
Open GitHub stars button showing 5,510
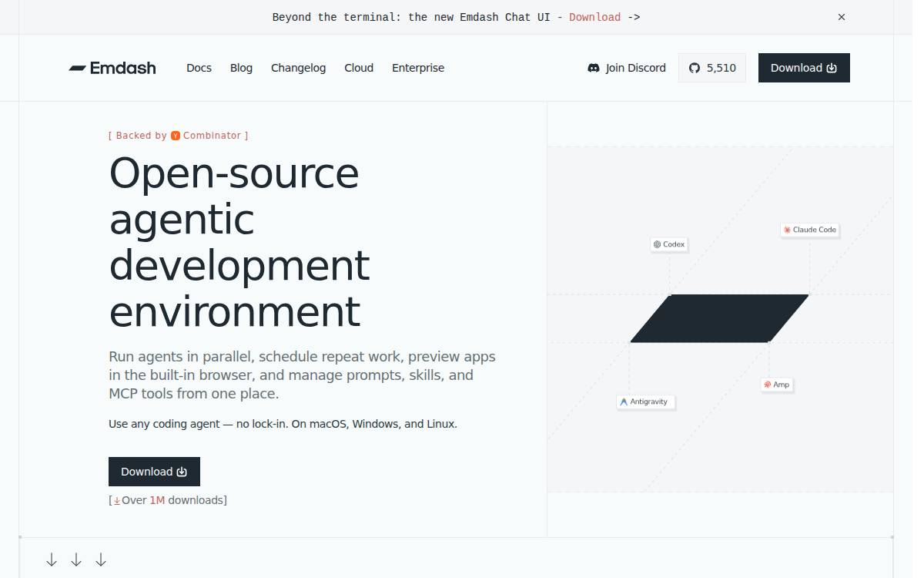pos(712,68)
